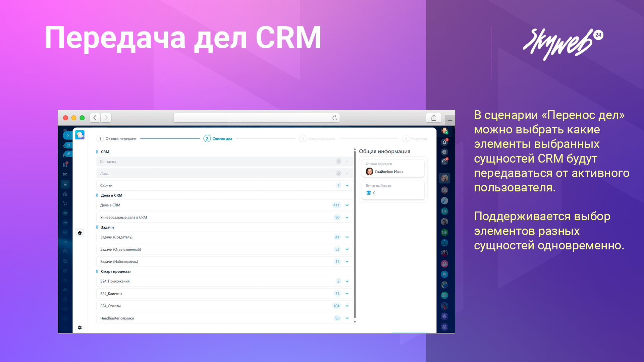This screenshot has width=644, height=362.
Task: Expand Задачи (Ответственный) dropdown arrow
Action: [347, 249]
